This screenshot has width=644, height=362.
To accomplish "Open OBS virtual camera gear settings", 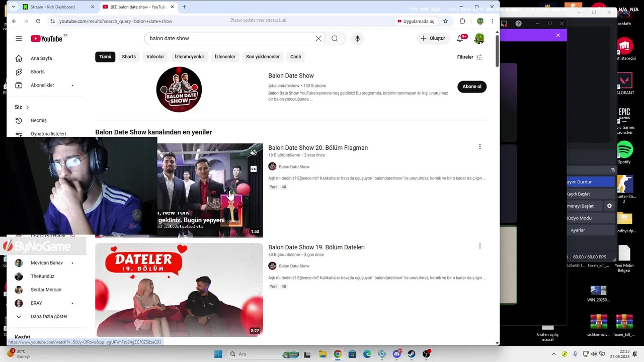I will click(609, 206).
